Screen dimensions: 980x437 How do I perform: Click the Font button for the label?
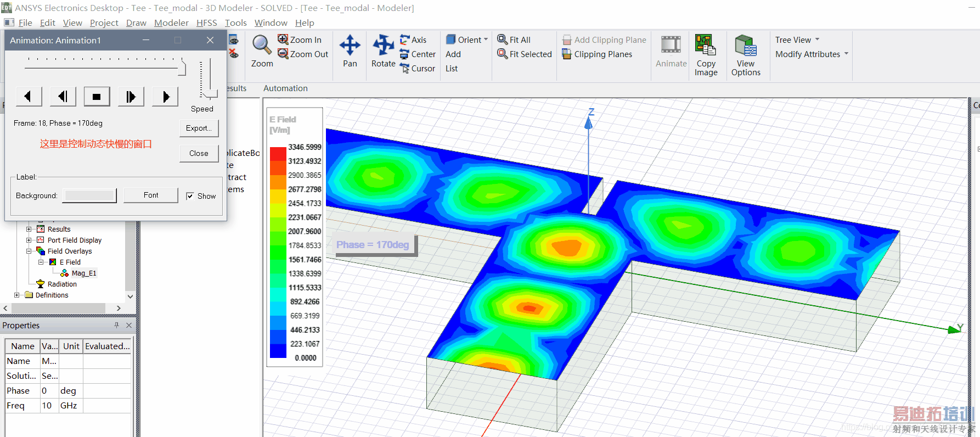(x=151, y=195)
